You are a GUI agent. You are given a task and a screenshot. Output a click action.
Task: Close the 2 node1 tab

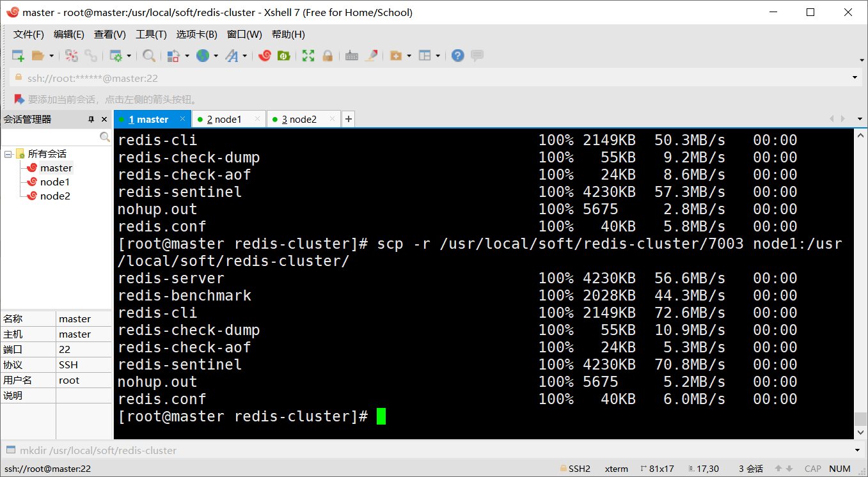(258, 119)
